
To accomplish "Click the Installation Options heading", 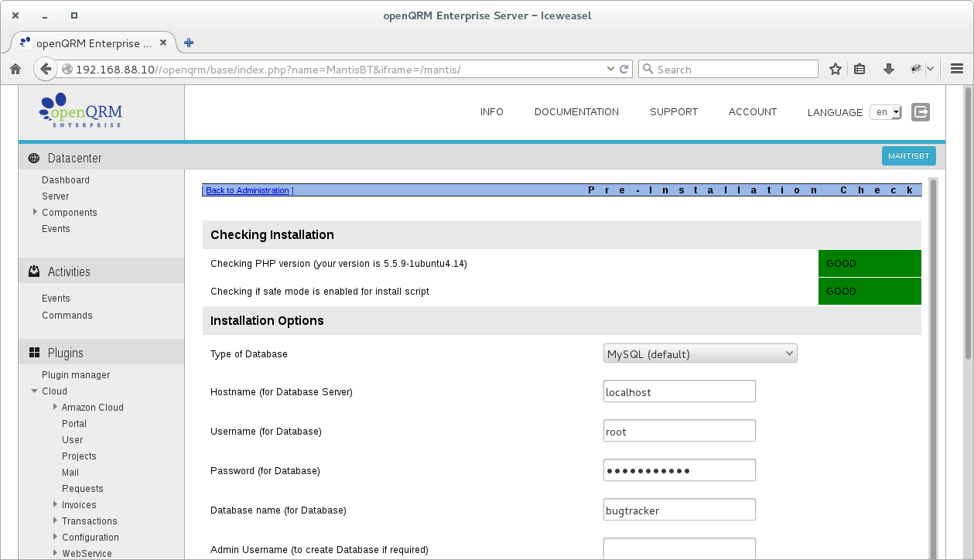I will coord(267,320).
